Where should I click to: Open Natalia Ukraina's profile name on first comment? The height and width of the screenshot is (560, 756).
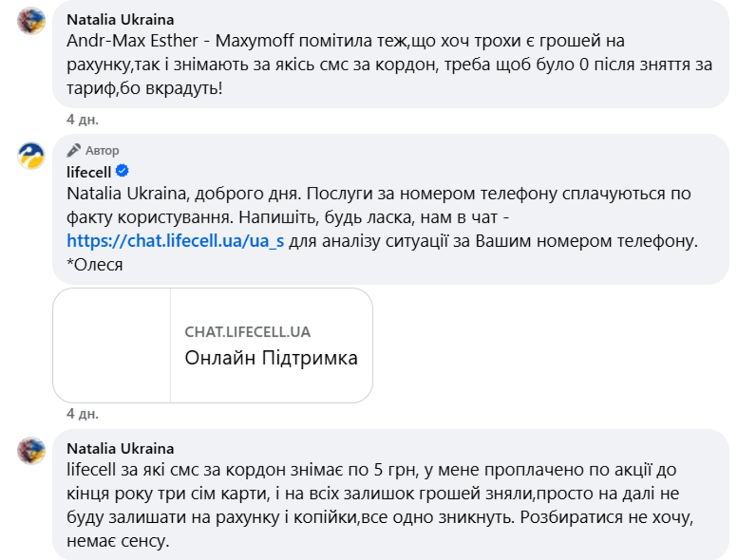coord(120,19)
